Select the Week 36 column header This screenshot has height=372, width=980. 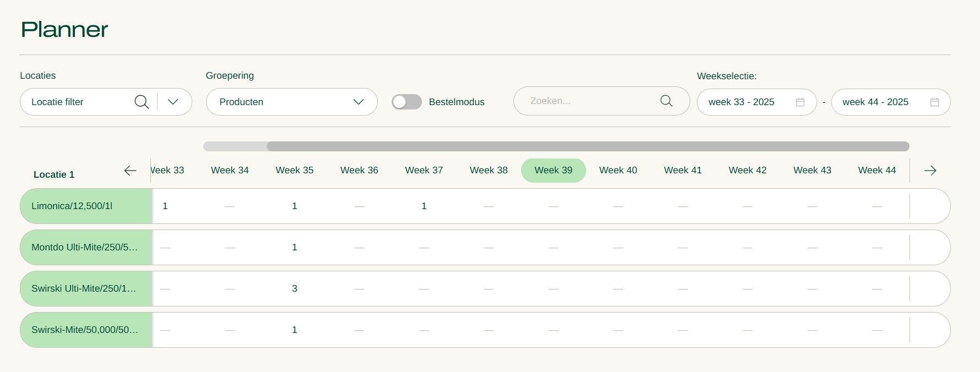359,171
